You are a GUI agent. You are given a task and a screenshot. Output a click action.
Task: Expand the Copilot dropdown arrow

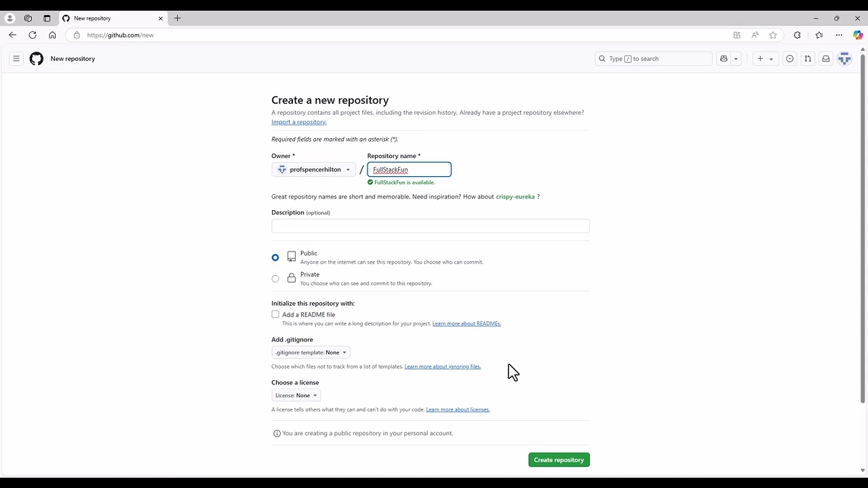[x=736, y=59]
